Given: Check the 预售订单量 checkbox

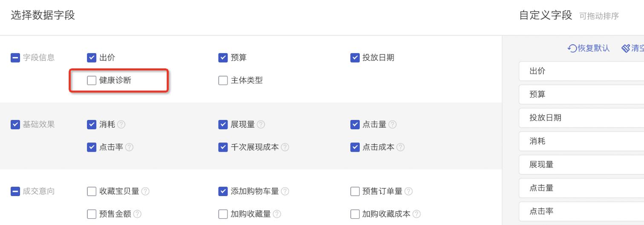Looking at the screenshot, I should (x=355, y=192).
